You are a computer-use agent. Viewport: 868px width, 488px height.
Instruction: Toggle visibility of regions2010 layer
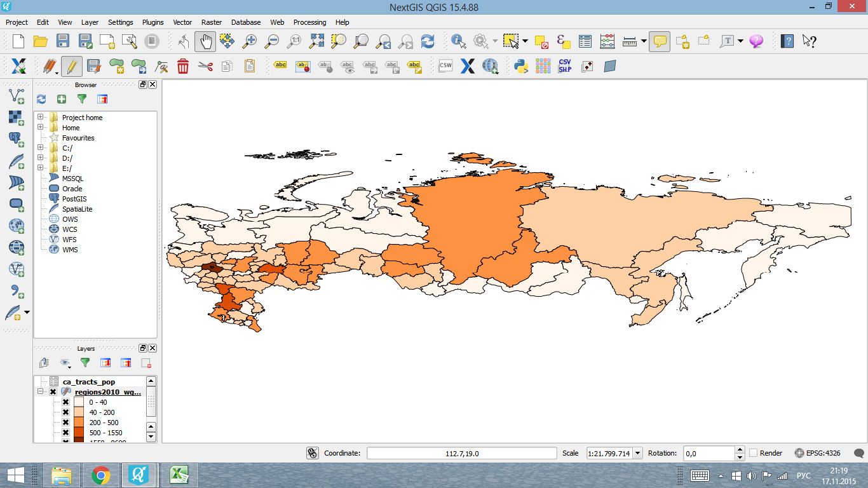[53, 392]
